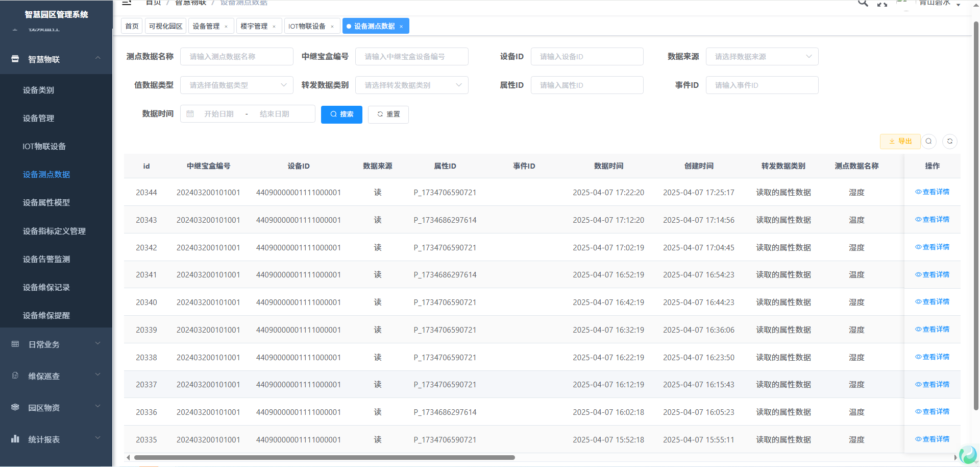Click into the 设备ID input field

point(586,57)
